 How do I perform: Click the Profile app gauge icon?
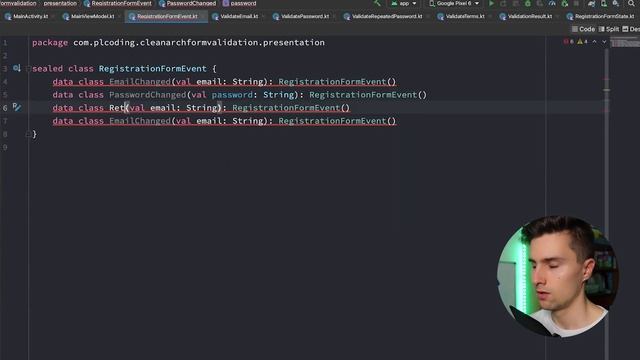pos(552,3)
